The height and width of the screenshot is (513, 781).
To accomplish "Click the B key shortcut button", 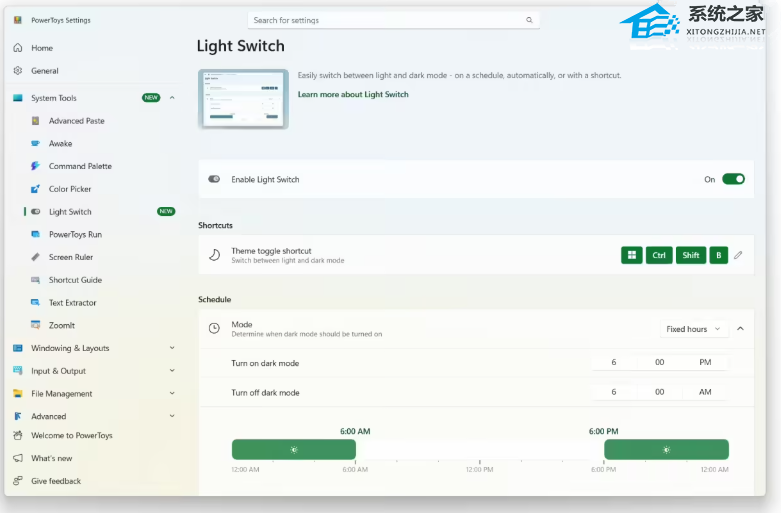I will 719,255.
